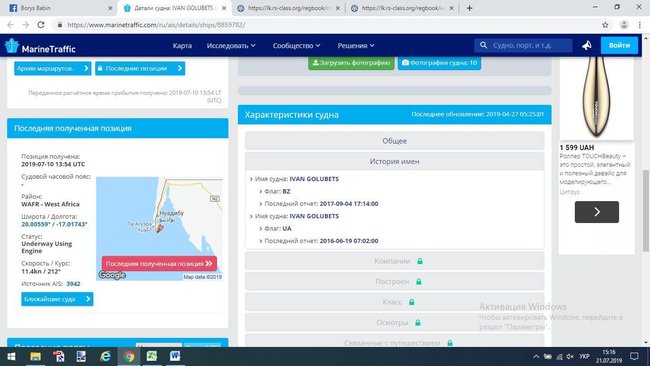
Task: Open Фотографии судна: 10 button
Action: tap(439, 63)
